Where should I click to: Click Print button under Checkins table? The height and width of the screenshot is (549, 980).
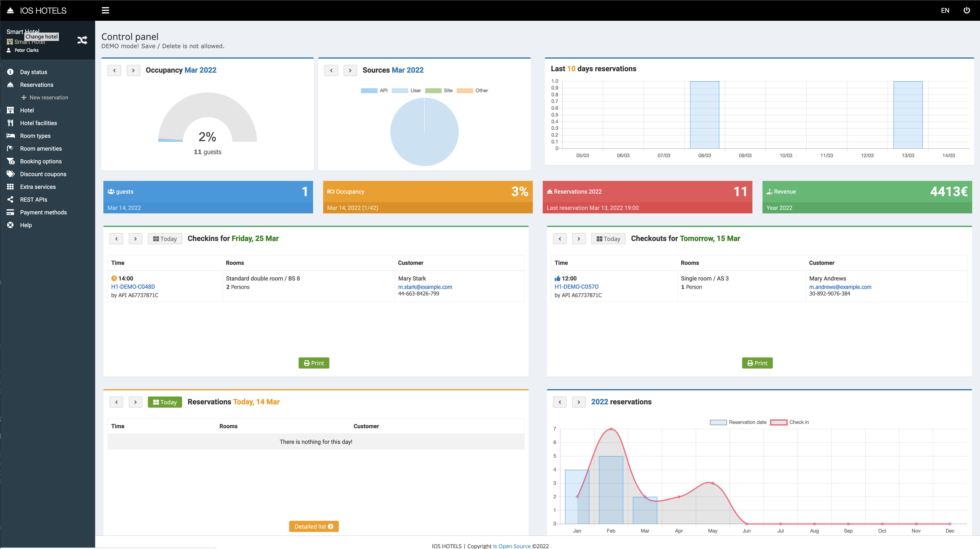tap(313, 363)
